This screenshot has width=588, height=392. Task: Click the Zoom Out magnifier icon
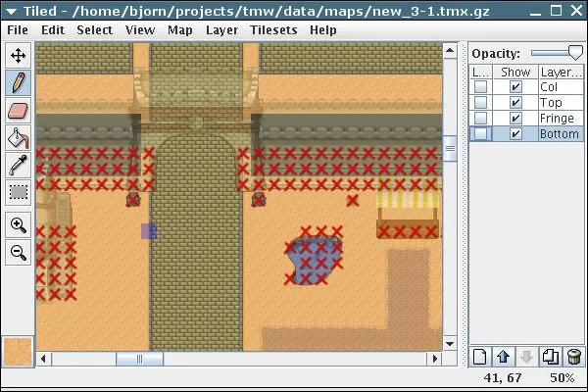[x=18, y=252]
